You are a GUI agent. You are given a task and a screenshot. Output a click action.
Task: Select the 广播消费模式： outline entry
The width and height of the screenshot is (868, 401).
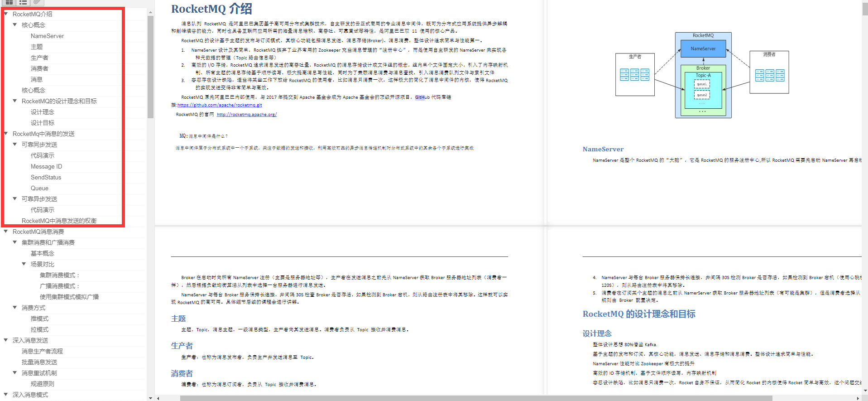click(x=59, y=286)
